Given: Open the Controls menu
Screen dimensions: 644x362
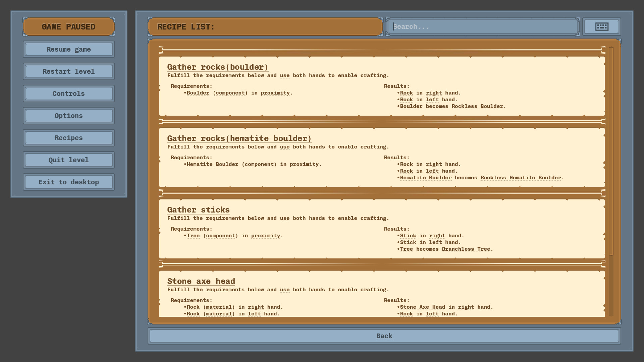Looking at the screenshot, I should (x=68, y=94).
